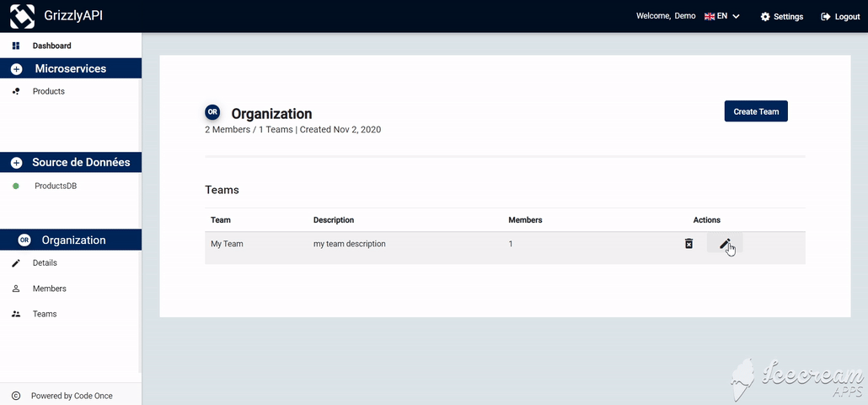
Task: Click the UK flag language icon
Action: (709, 17)
